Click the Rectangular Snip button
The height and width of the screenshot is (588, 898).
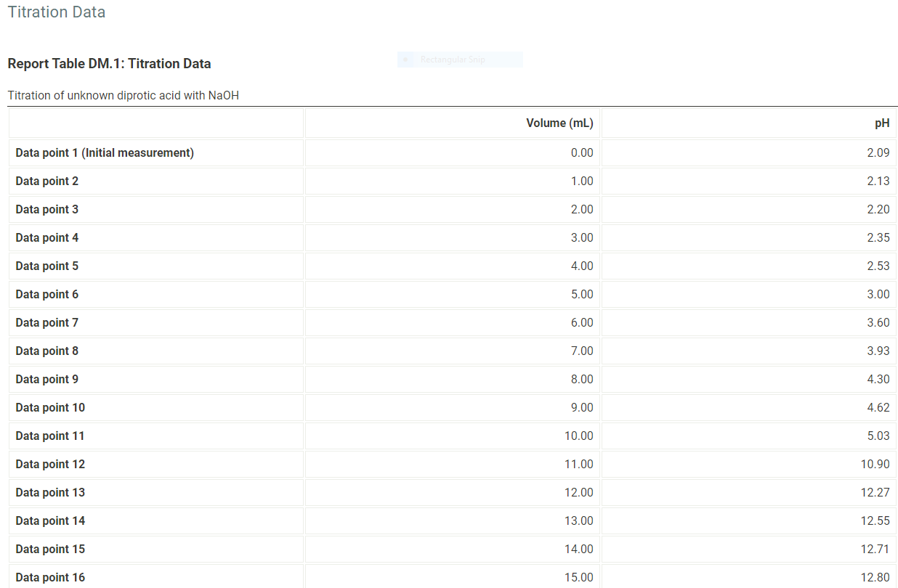(459, 59)
